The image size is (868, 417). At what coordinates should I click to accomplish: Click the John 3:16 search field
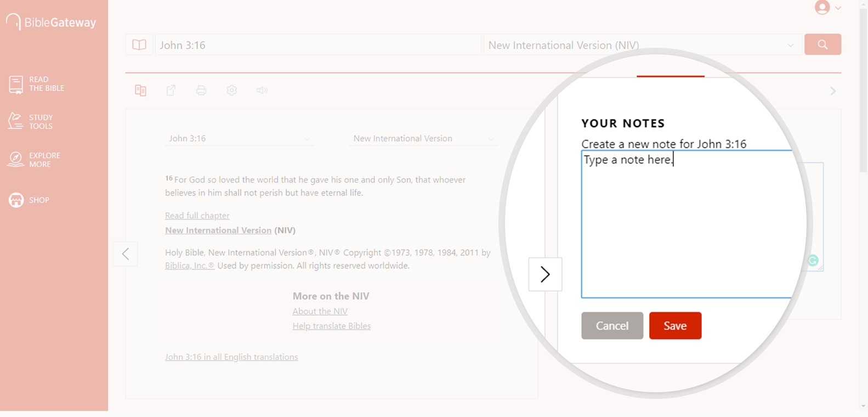[318, 44]
